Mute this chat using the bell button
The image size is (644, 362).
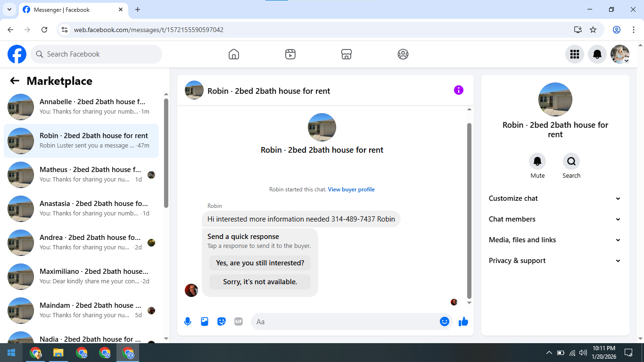coord(537,162)
